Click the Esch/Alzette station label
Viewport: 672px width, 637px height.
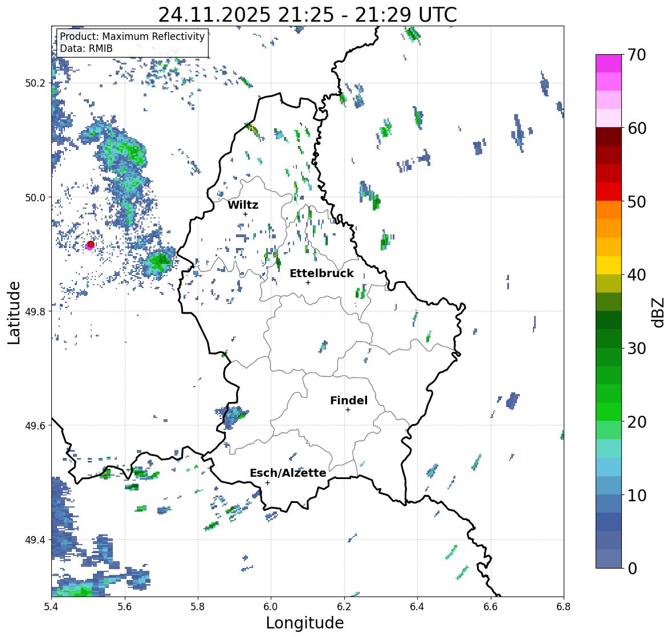pyautogui.click(x=288, y=473)
